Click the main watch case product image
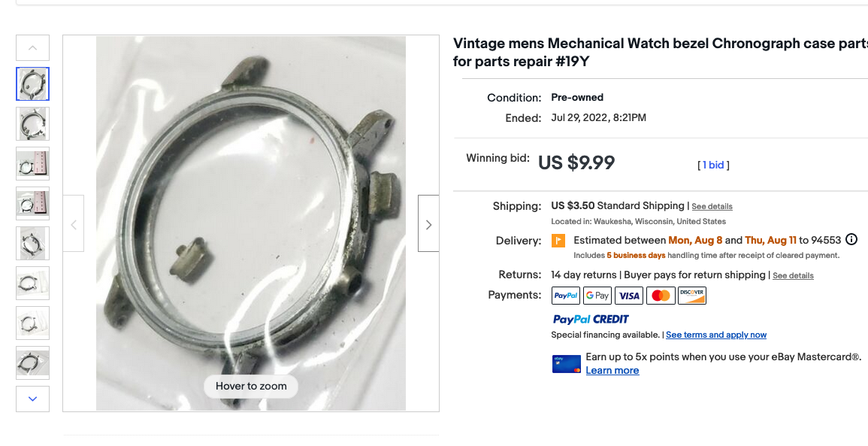Image resolution: width=868 pixels, height=446 pixels. (251, 223)
